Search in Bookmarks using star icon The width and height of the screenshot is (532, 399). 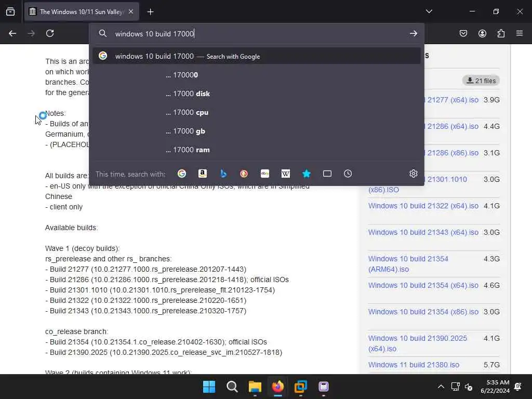(307, 174)
